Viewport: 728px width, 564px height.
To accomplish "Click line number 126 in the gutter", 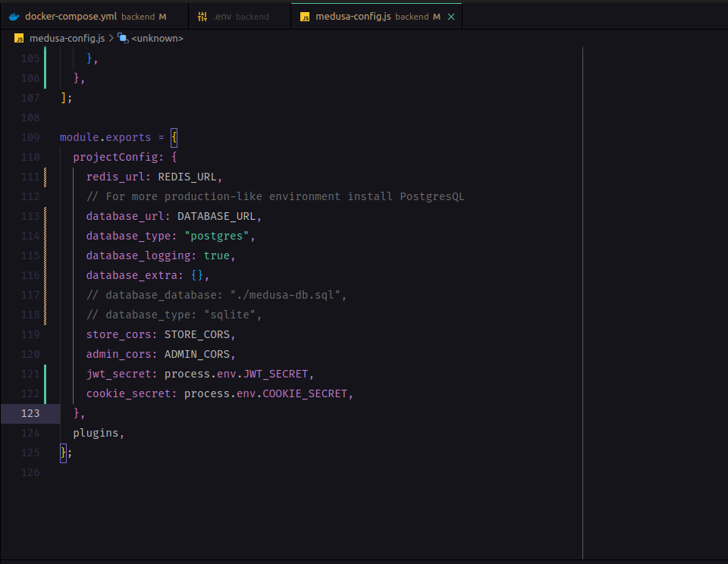I will [x=30, y=472].
